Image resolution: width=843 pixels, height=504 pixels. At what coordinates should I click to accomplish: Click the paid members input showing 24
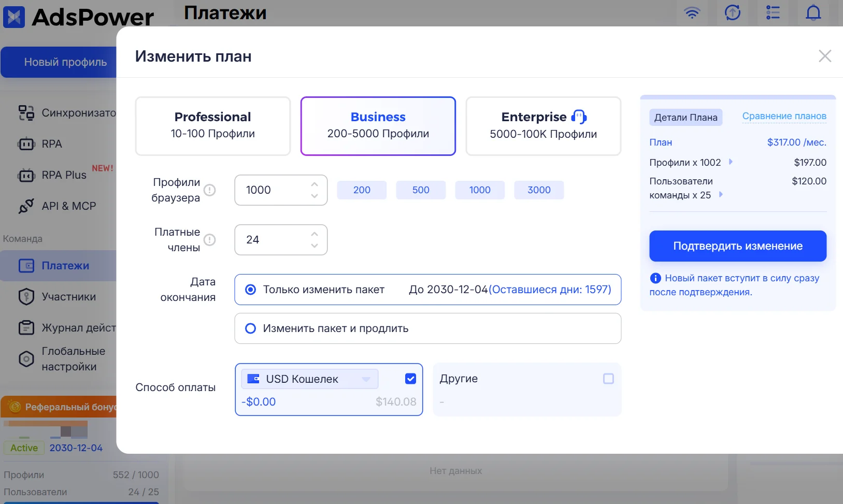coord(281,240)
